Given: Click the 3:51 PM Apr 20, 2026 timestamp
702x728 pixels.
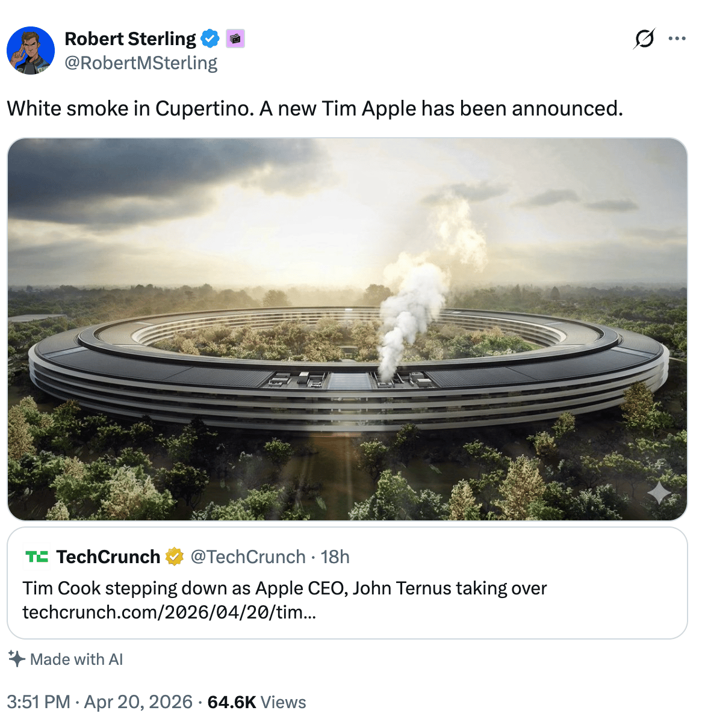Looking at the screenshot, I should [x=99, y=702].
